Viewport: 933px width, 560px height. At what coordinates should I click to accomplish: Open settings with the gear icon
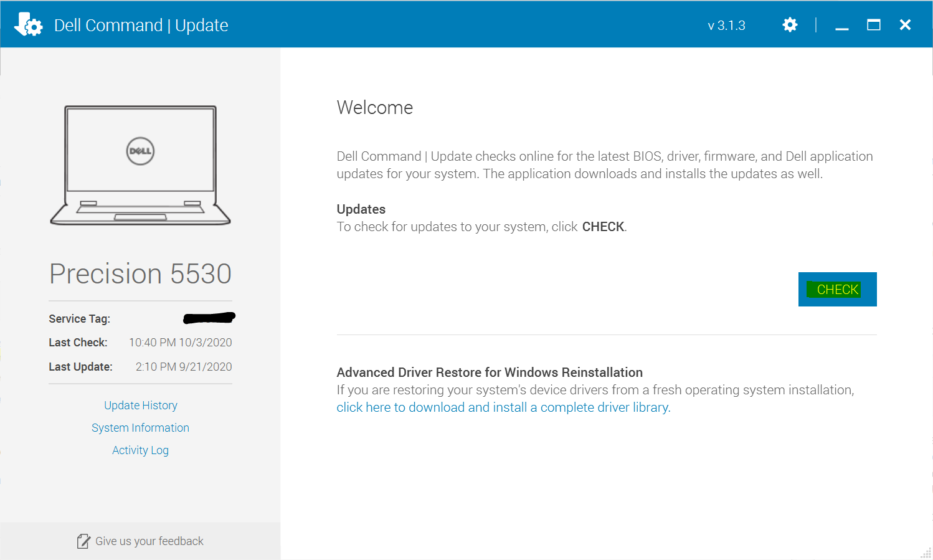[x=790, y=25]
